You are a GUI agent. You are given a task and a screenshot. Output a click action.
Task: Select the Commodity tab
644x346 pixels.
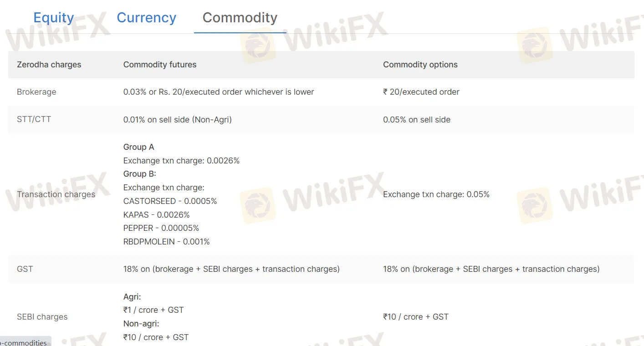pos(240,18)
